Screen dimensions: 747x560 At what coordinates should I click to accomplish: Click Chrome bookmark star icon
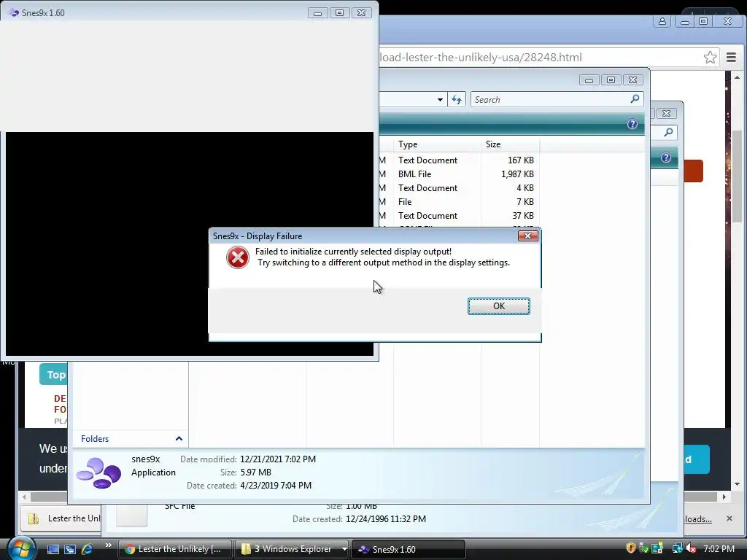710,57
